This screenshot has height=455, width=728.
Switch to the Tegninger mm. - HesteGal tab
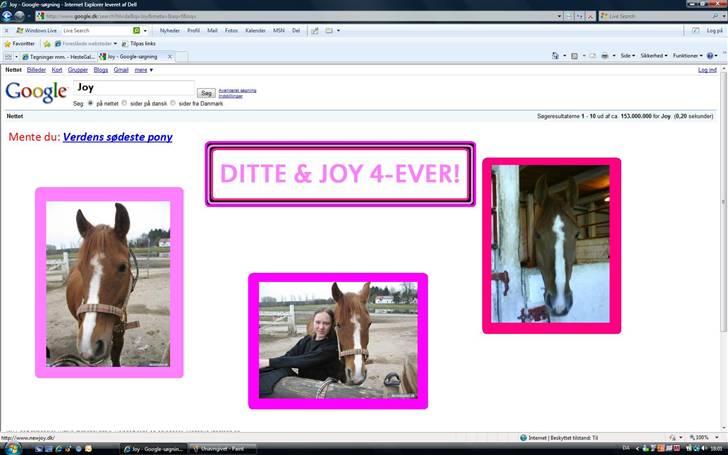point(58,57)
